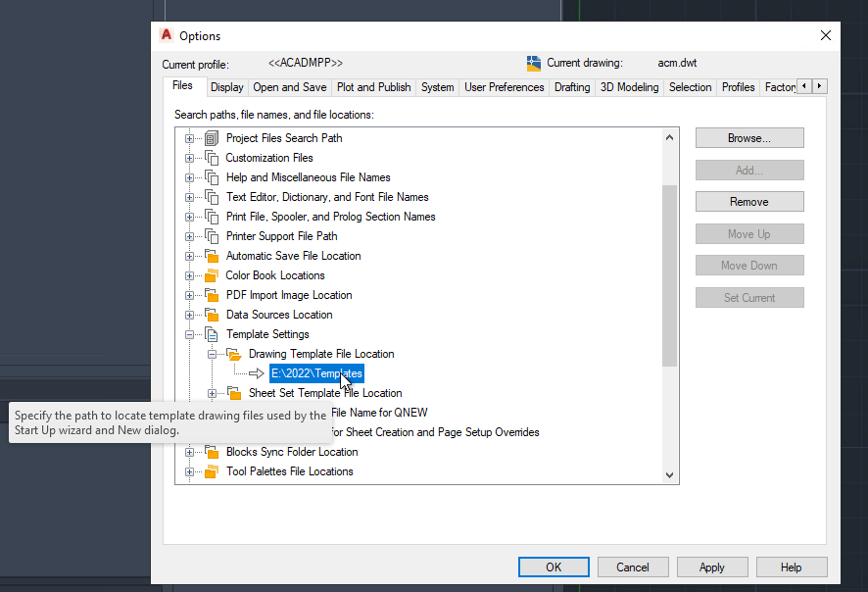Expand the Project Files Search Path node

pos(189,138)
